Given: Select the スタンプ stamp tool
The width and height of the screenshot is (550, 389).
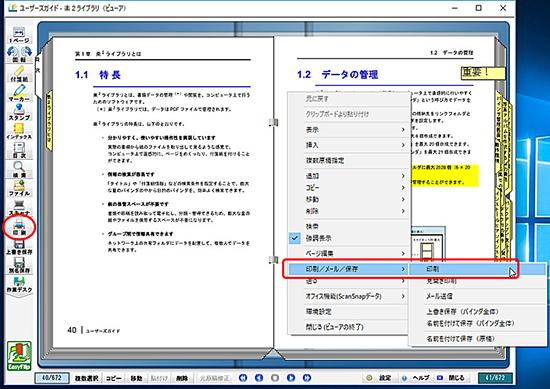Looking at the screenshot, I should [x=19, y=112].
